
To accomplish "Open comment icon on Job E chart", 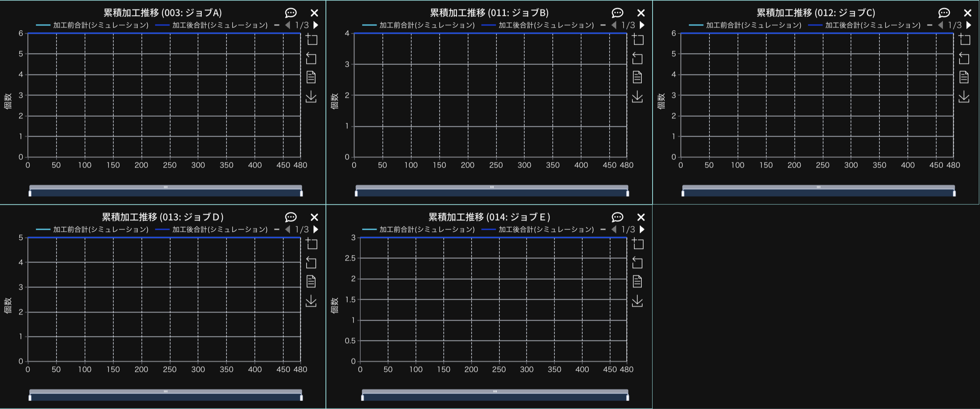I will click(617, 217).
